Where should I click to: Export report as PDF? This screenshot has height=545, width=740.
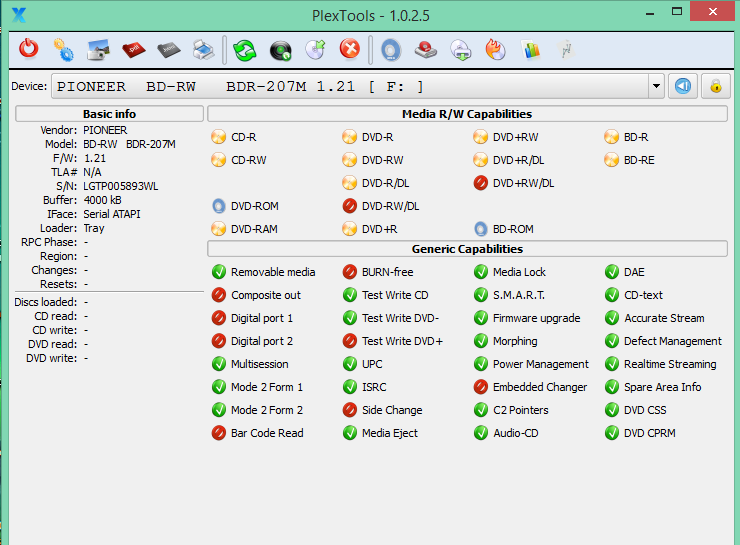point(134,50)
